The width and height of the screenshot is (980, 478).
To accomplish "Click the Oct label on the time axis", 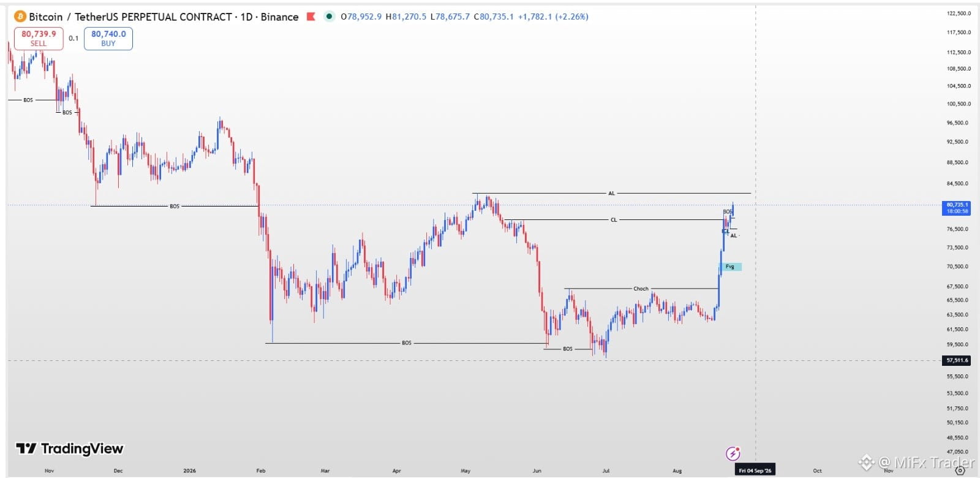I will [817, 471].
